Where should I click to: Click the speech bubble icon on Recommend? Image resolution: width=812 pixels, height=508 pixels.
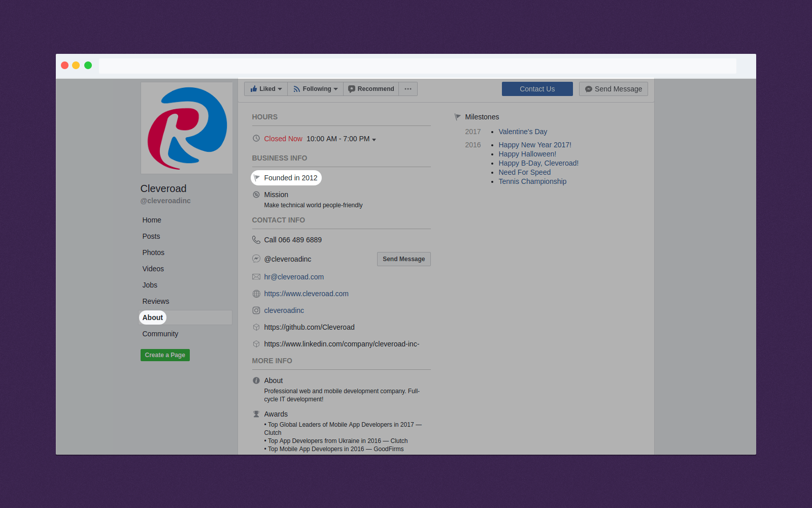[x=352, y=89]
